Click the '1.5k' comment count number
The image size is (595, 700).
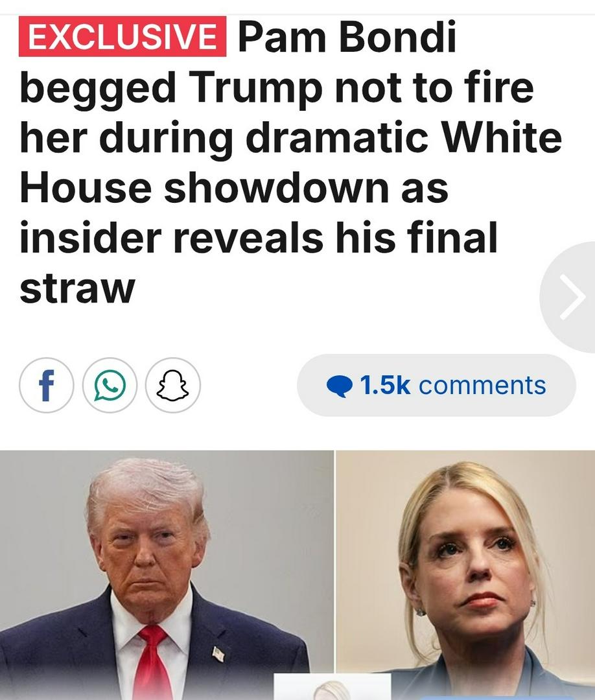[385, 385]
